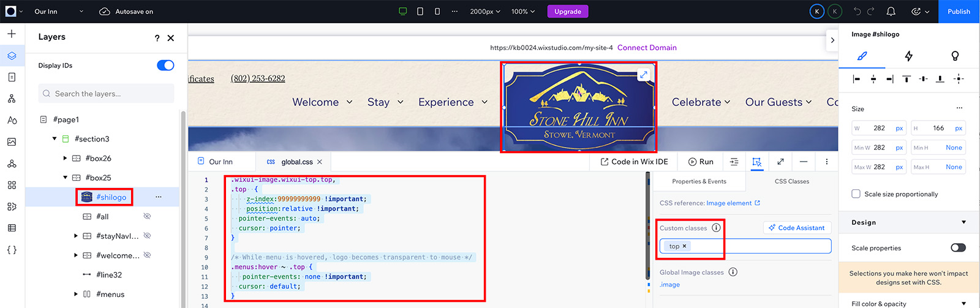Toggle the properties panel select icon

[757, 162]
